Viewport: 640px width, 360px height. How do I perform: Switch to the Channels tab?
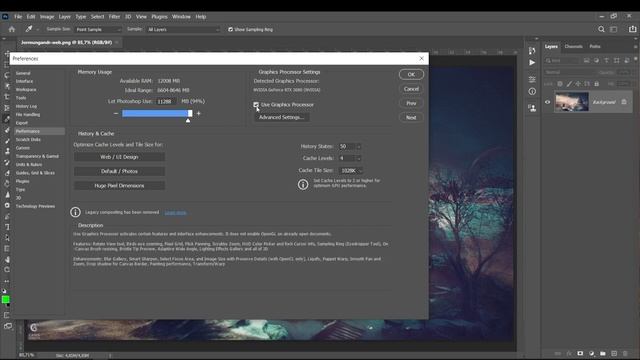[x=573, y=47]
